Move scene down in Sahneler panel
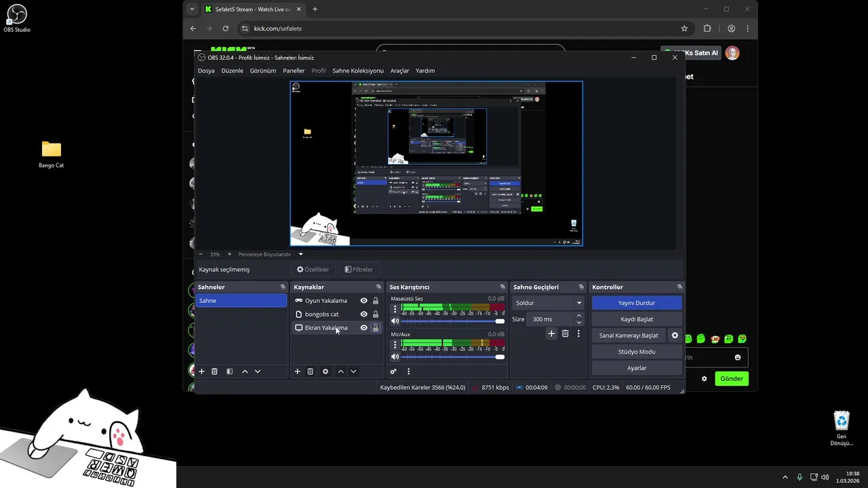Screen dimensions: 868x488 [x=257, y=371]
